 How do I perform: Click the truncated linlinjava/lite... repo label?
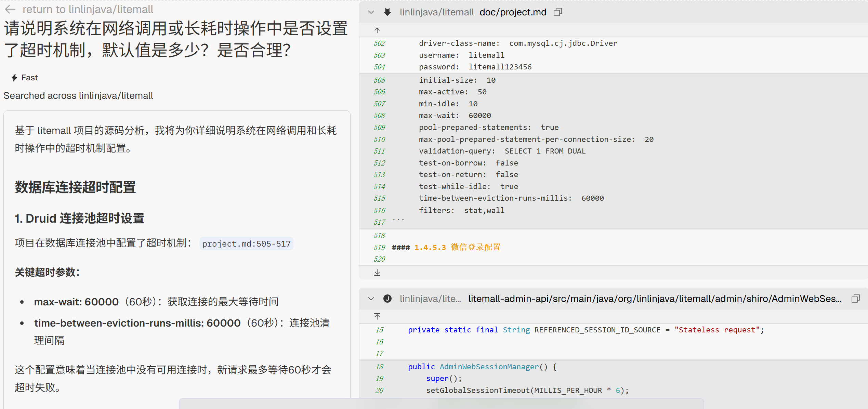pyautogui.click(x=430, y=299)
